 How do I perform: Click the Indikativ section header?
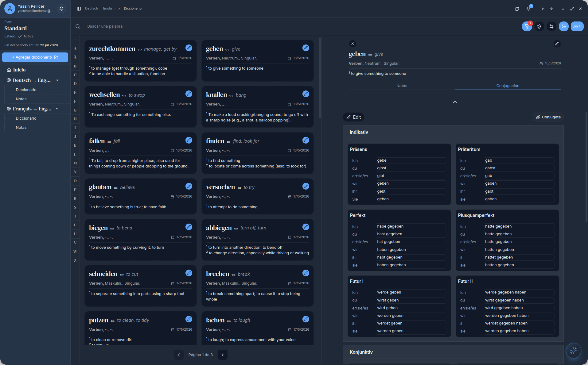[453, 132]
